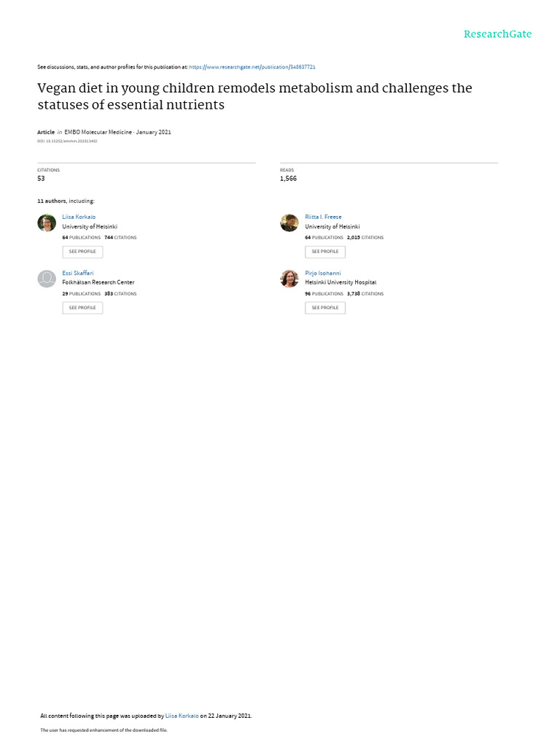
Task: Click See Profile under Pirjo Isohanni
Action: click(x=325, y=308)
